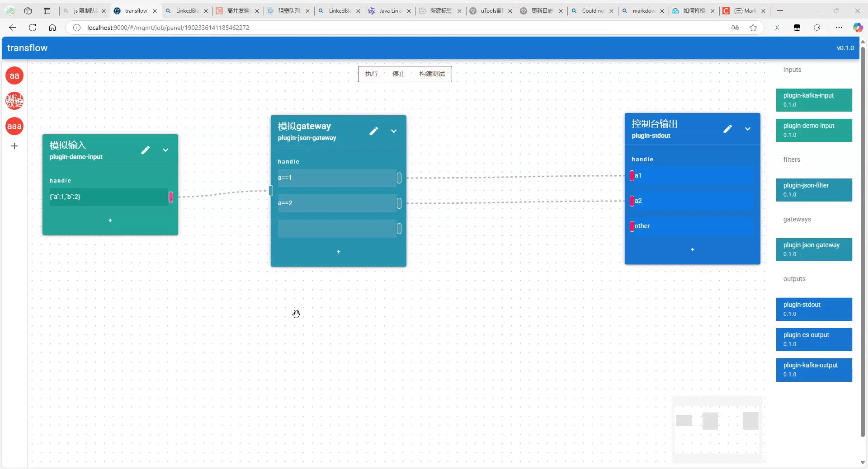Click the 停止 button
Image resolution: width=868 pixels, height=469 pixels.
pos(399,74)
